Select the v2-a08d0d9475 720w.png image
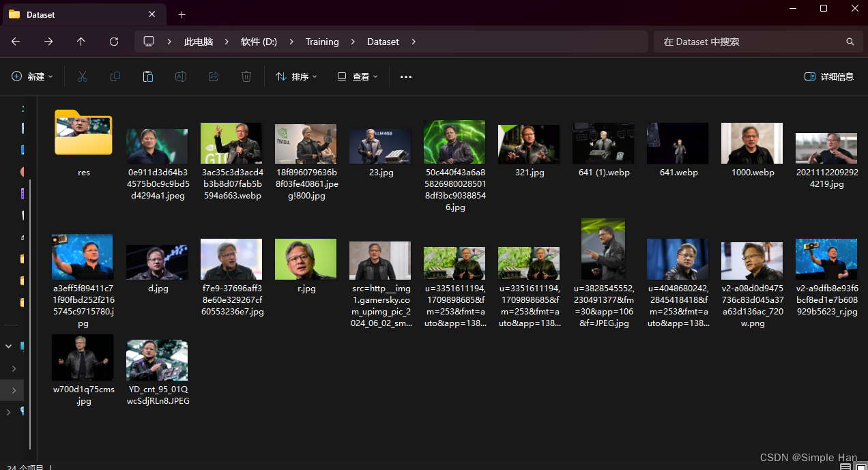868x470 pixels. (x=752, y=284)
